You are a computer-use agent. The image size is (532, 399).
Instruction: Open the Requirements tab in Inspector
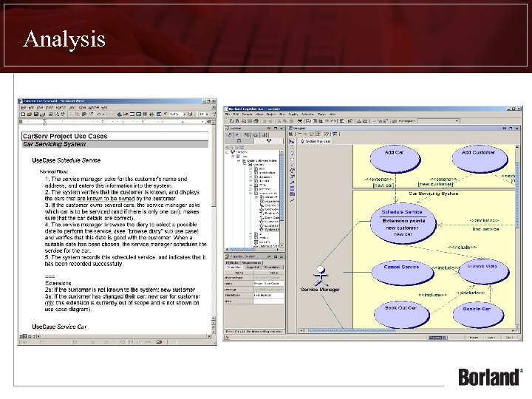(x=251, y=262)
